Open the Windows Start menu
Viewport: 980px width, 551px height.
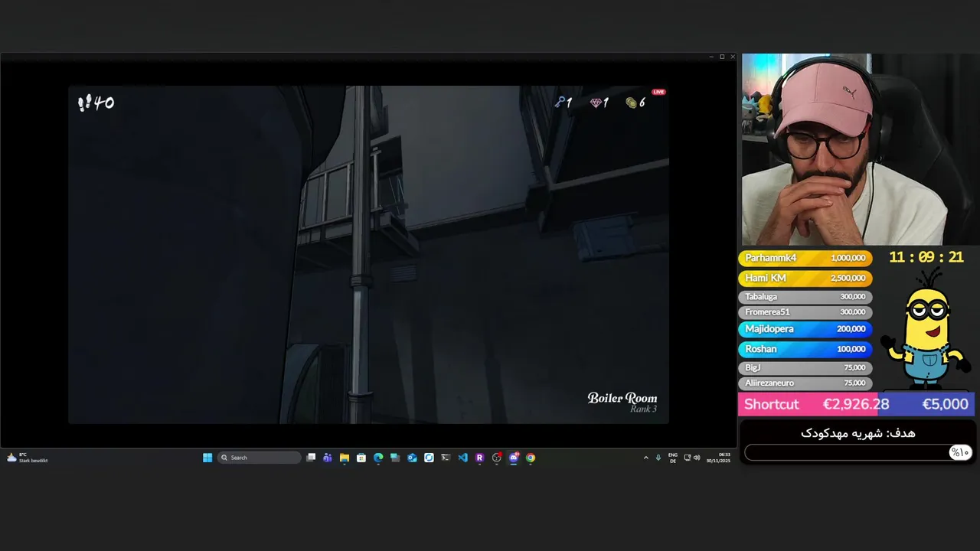tap(207, 458)
